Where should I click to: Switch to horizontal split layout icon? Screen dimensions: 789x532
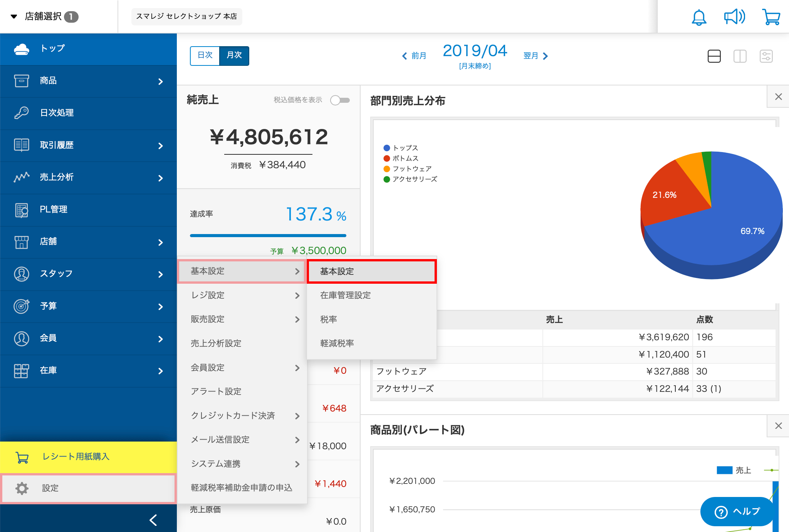[x=714, y=56]
